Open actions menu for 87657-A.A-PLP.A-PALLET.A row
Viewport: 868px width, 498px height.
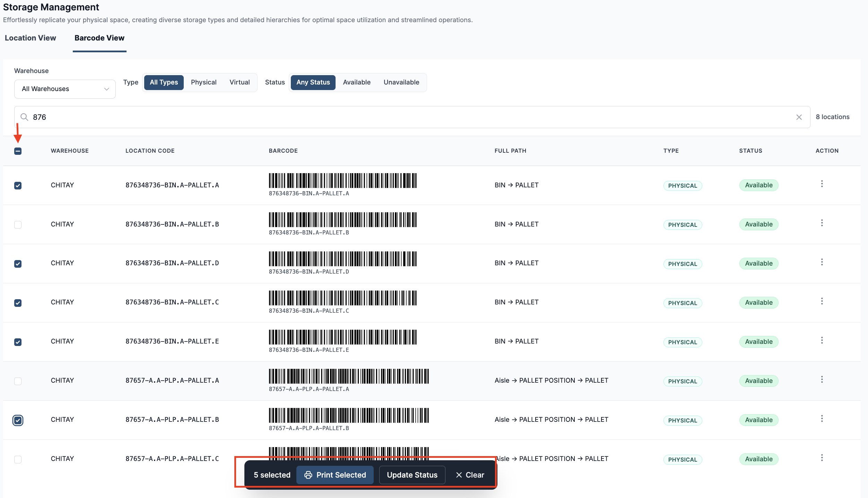[x=822, y=380]
